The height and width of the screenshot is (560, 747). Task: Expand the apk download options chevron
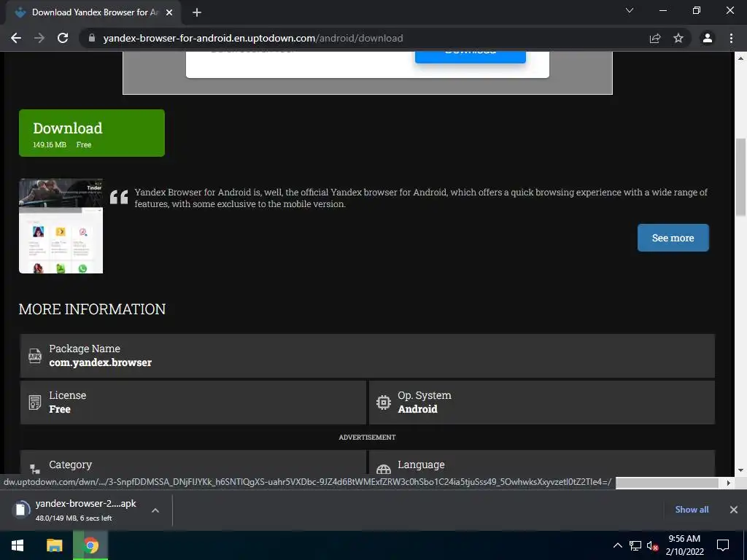[x=155, y=510]
